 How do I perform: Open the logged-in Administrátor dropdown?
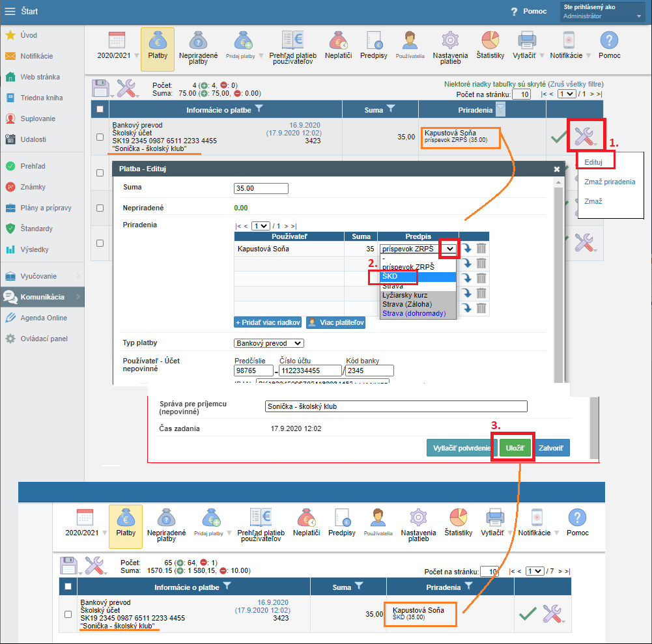click(603, 12)
